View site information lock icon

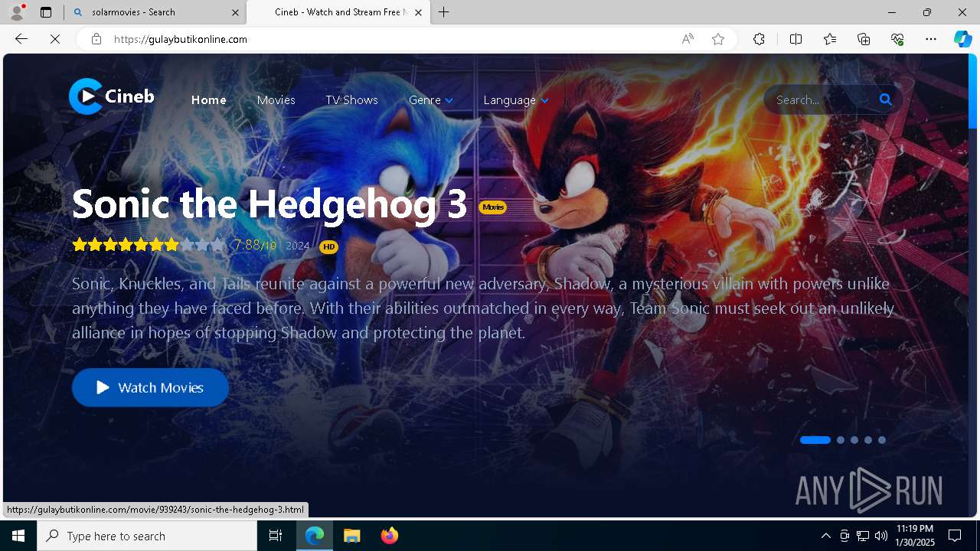pos(96,39)
